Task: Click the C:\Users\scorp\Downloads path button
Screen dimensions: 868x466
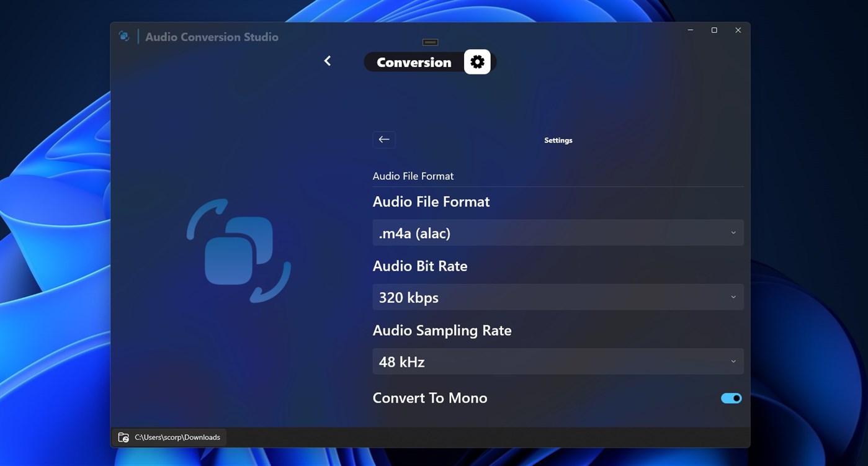Action: 177,437
